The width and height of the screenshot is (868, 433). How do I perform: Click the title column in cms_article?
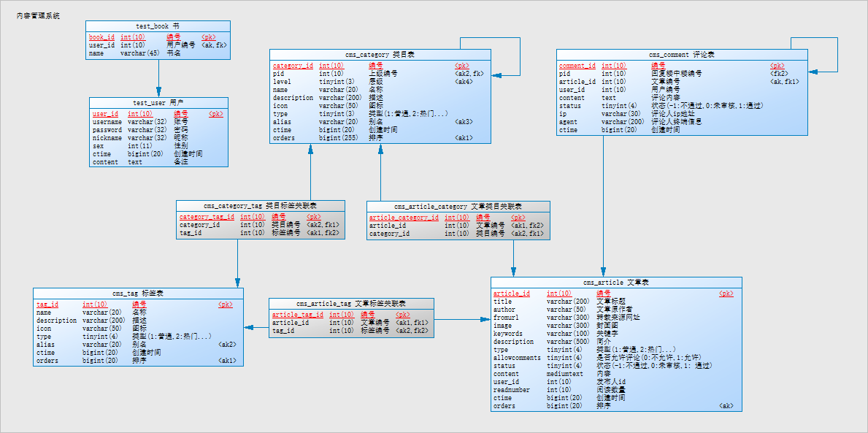click(616, 302)
